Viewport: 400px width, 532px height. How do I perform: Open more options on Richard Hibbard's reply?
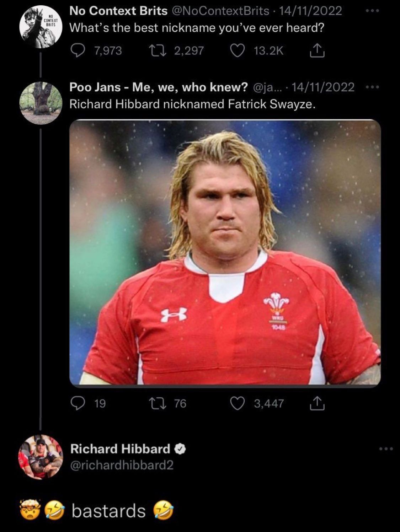coord(386,449)
